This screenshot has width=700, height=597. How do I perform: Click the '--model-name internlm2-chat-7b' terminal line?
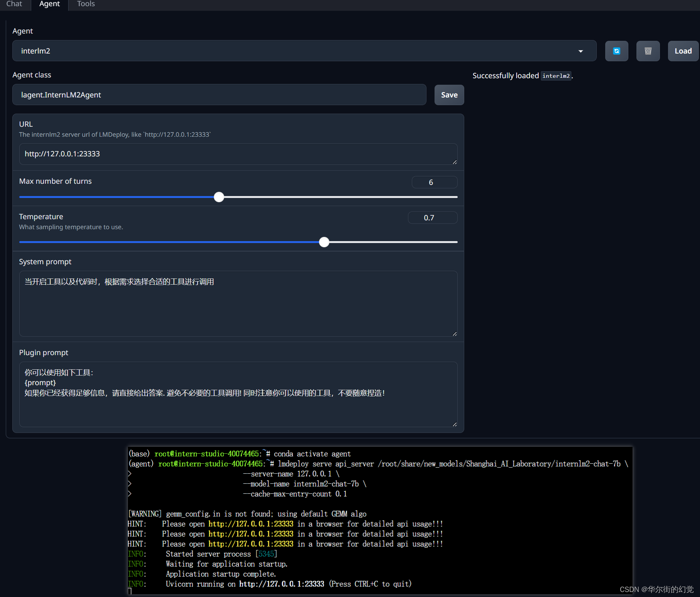[305, 484]
